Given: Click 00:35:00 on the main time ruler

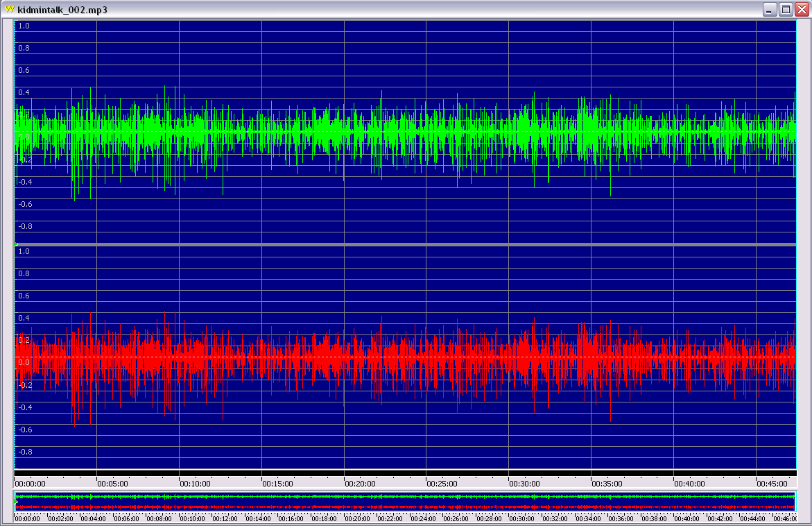Looking at the screenshot, I should [607, 484].
